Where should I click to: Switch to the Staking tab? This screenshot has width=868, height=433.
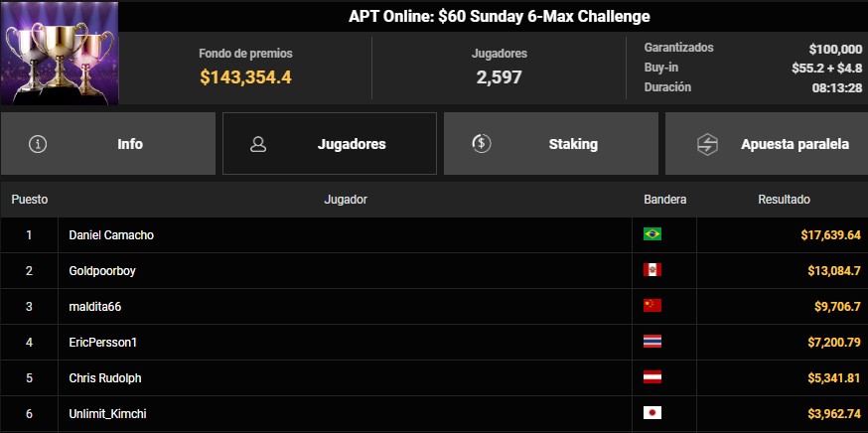[551, 144]
